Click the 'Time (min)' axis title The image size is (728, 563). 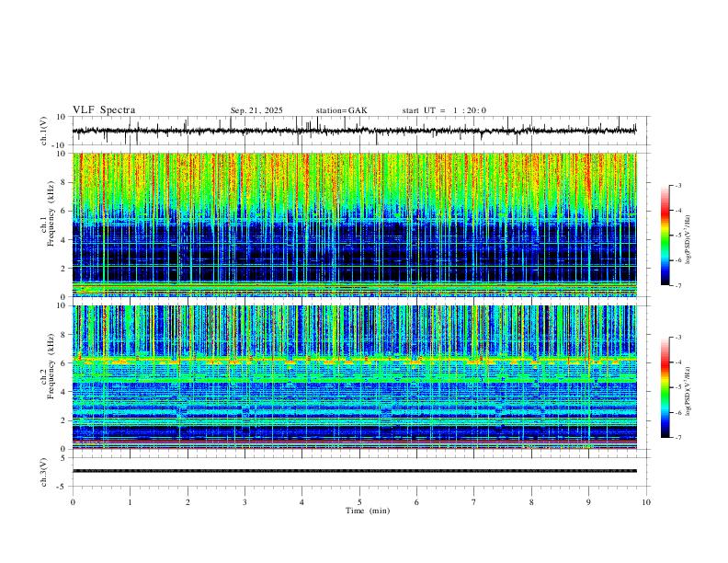[368, 511]
